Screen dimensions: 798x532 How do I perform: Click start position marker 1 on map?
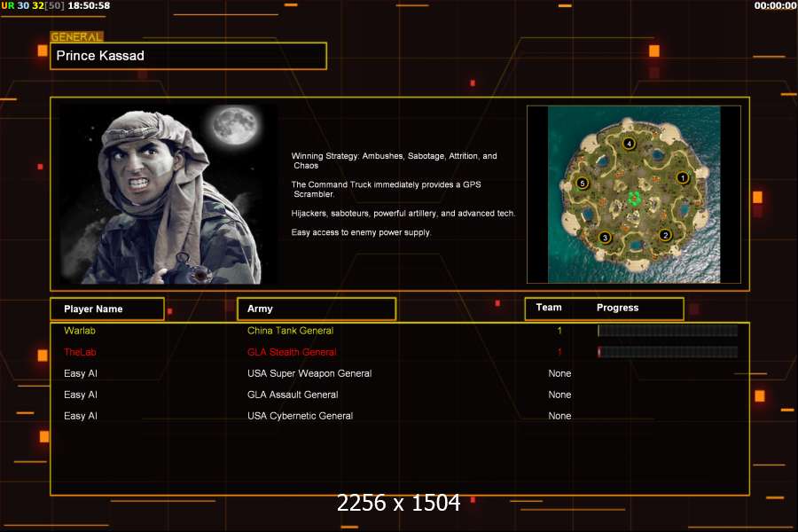tap(683, 177)
